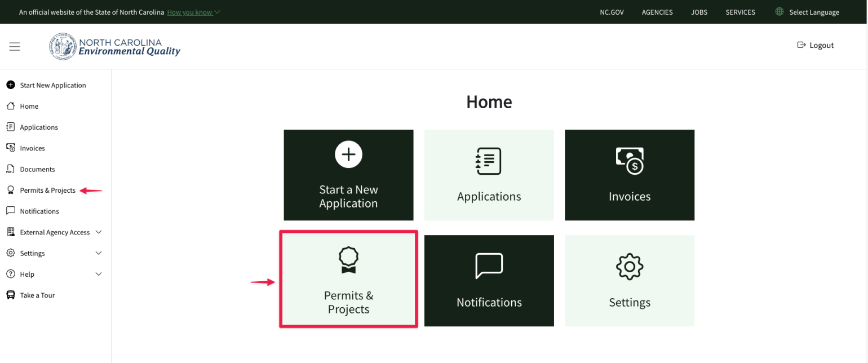The width and height of the screenshot is (868, 363).
Task: Expand the External Agency Access section
Action: 55,232
